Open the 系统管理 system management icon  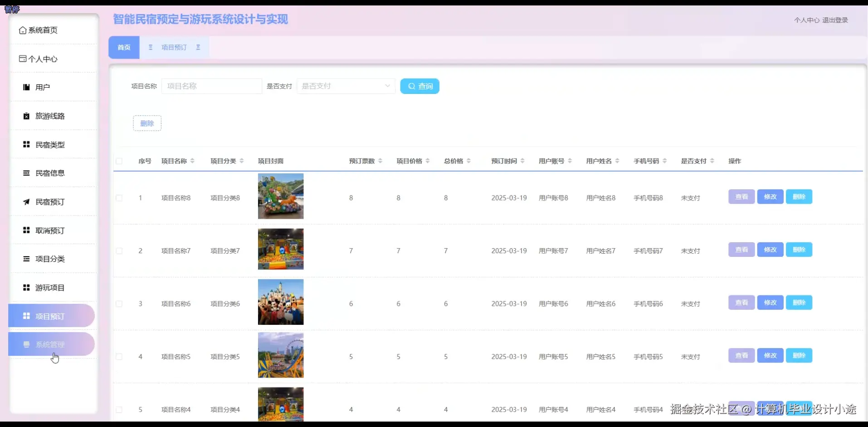(26, 344)
